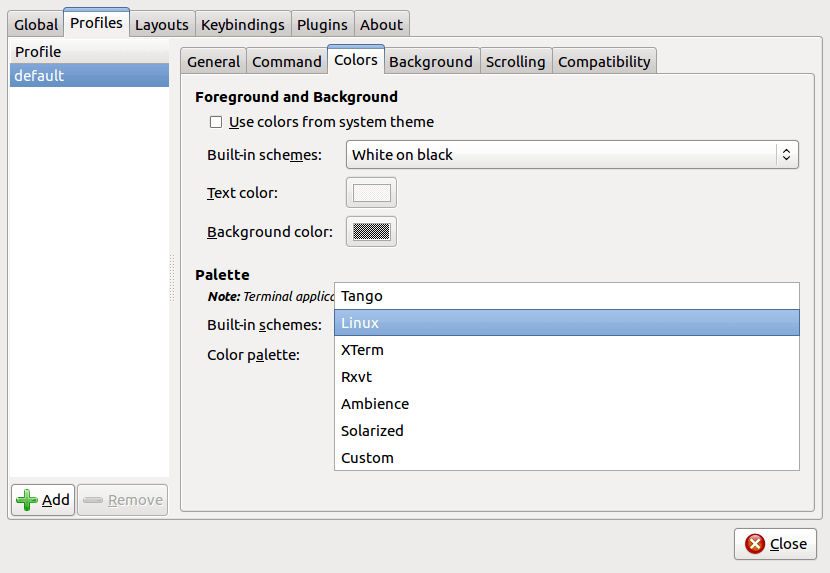Go to the Scrolling profile tab
Viewport: 830px width, 573px height.
point(516,61)
